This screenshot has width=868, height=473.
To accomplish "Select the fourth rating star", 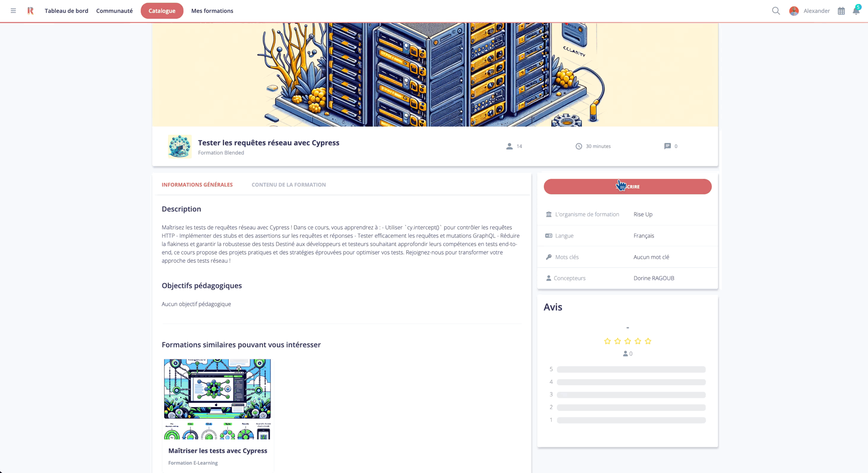I will pyautogui.click(x=638, y=341).
